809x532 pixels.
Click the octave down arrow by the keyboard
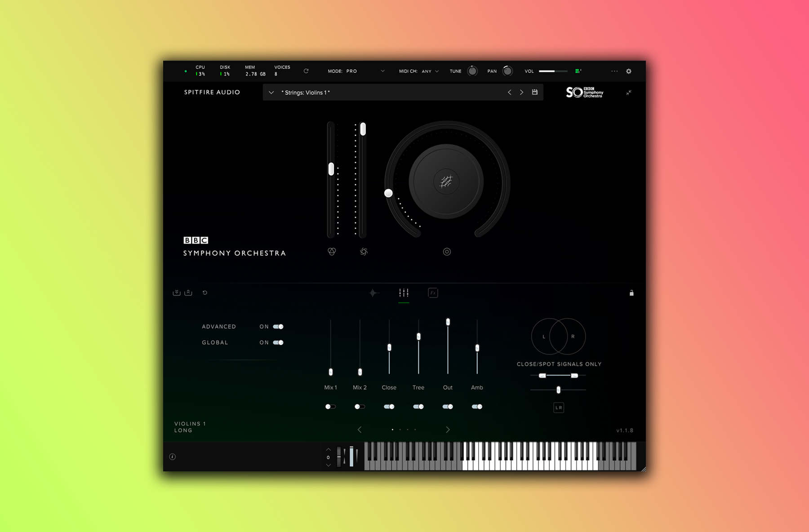pyautogui.click(x=328, y=465)
